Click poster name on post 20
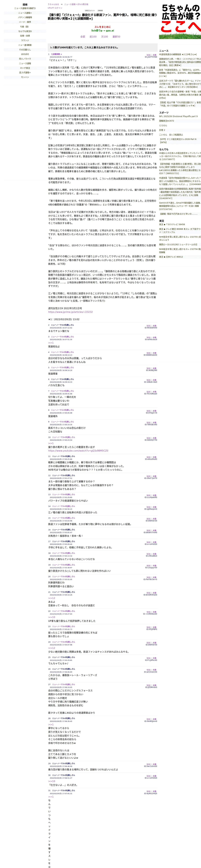 coord(63,576)
